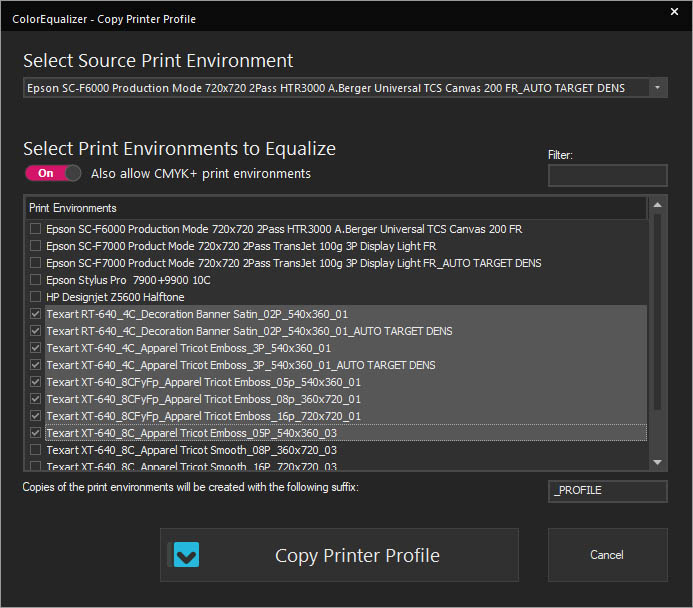This screenshot has height=608, width=693.
Task: Click the Copy Printer Profile button label
Action: 357,555
